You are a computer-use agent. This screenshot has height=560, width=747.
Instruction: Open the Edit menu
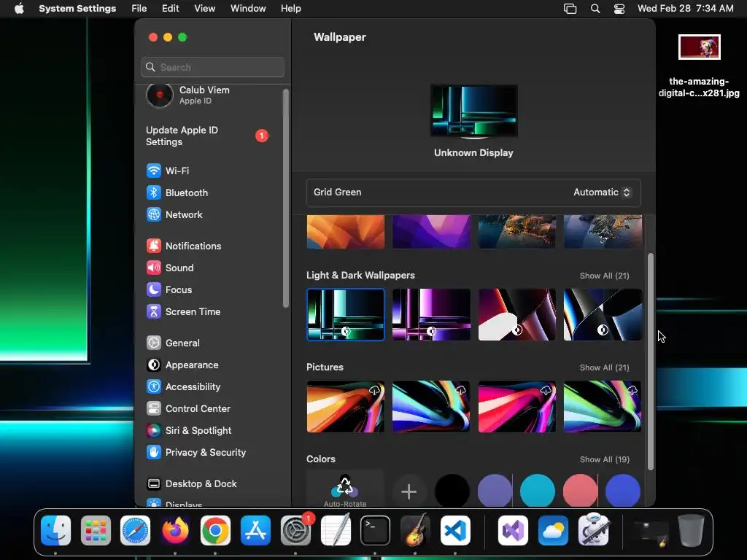point(170,9)
